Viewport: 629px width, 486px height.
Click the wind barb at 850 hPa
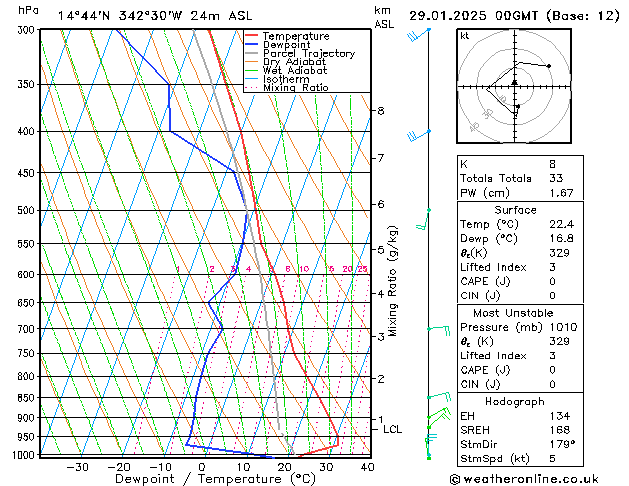(439, 397)
